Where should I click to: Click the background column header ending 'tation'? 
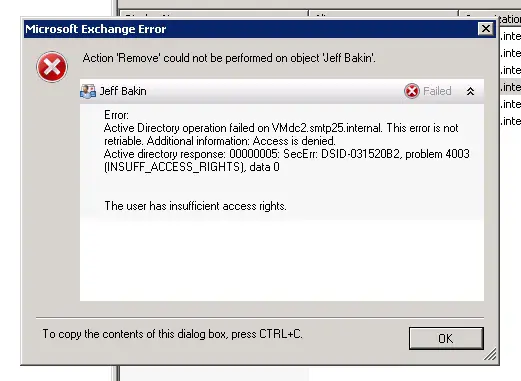coord(508,19)
